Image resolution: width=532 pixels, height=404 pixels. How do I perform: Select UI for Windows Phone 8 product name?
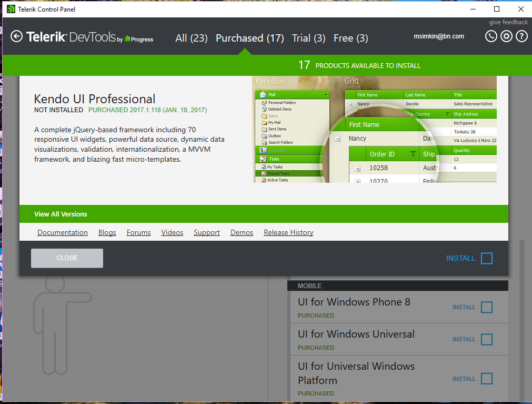click(354, 302)
